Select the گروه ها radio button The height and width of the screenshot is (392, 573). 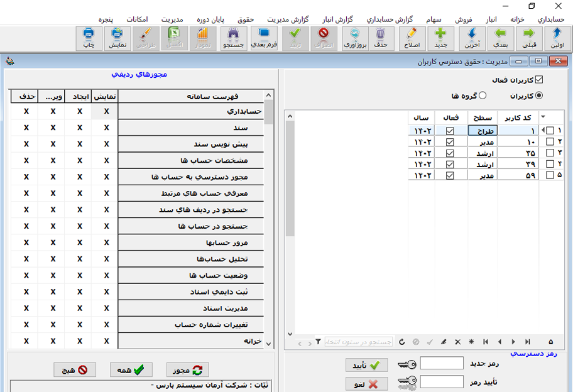pos(483,95)
